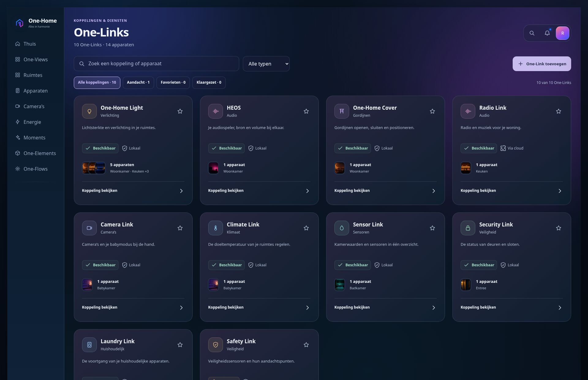Click the Via cloud icon on Radio Link

coord(503,148)
